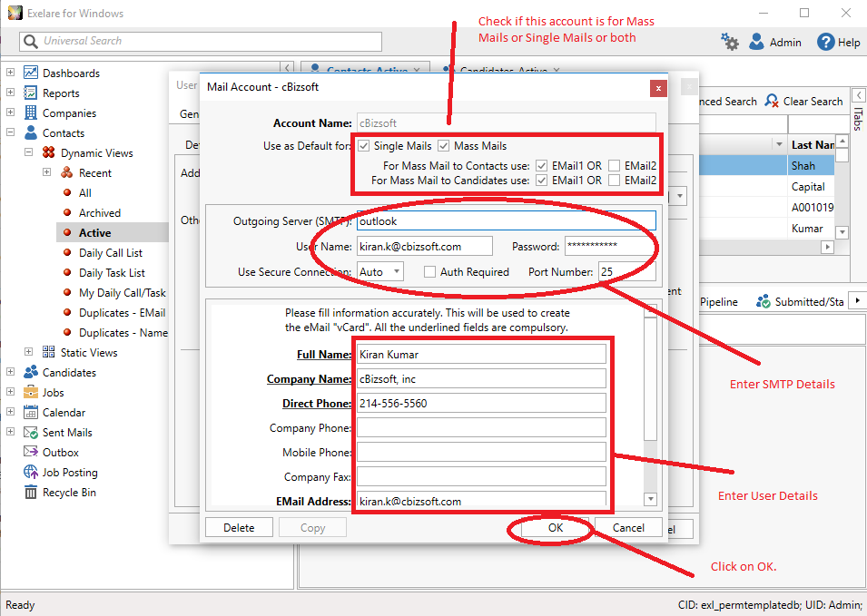
Task: Switch to the Pipeline tab
Action: [x=718, y=301]
